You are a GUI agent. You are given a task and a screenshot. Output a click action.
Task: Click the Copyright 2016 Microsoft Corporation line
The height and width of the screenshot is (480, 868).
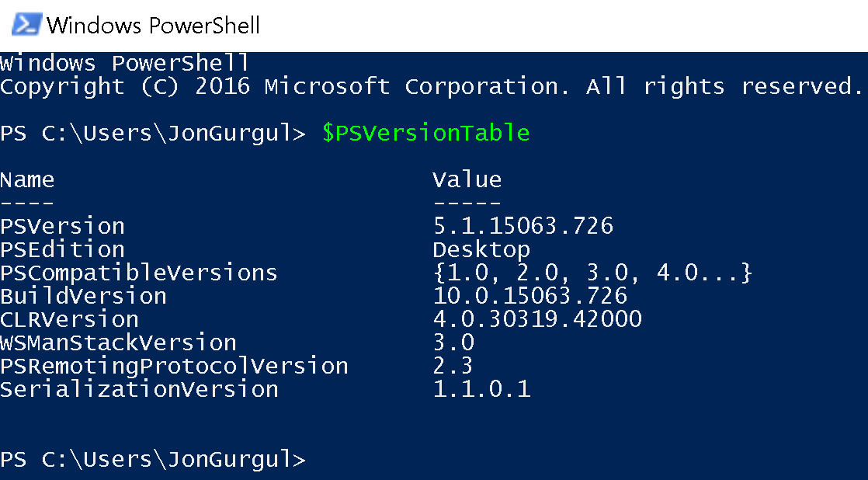coord(431,86)
